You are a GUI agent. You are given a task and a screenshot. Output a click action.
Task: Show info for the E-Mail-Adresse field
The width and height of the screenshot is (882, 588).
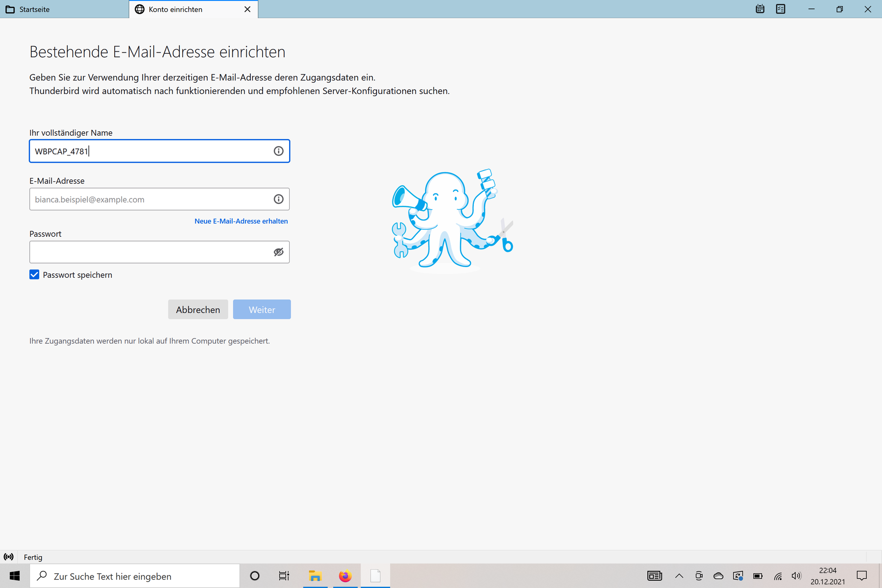coord(278,199)
